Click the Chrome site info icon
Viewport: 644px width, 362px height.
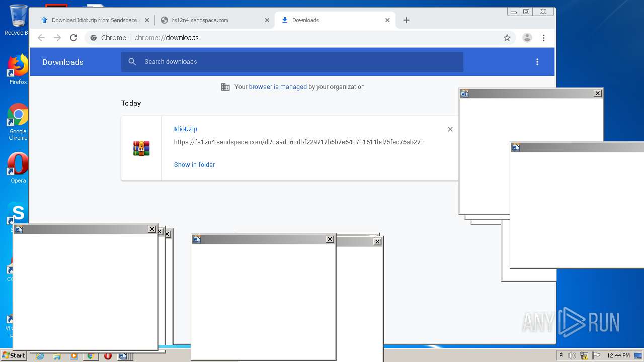point(94,38)
